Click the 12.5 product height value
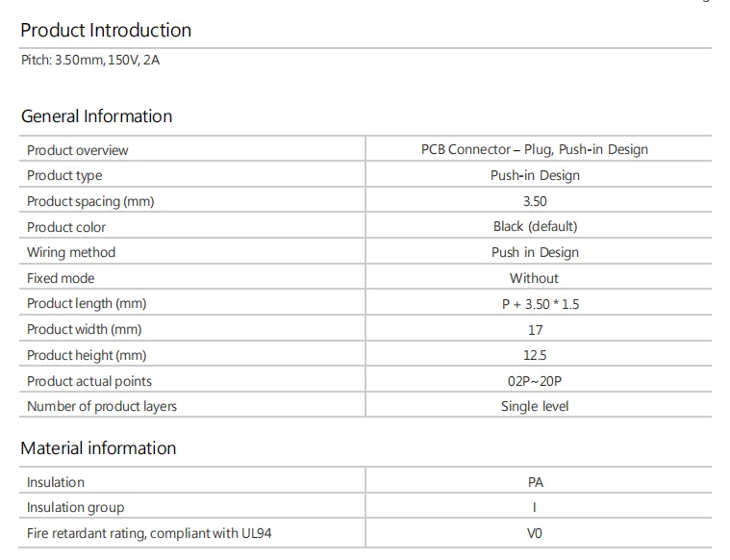Viewport: 730px width, 560px height. (x=535, y=355)
